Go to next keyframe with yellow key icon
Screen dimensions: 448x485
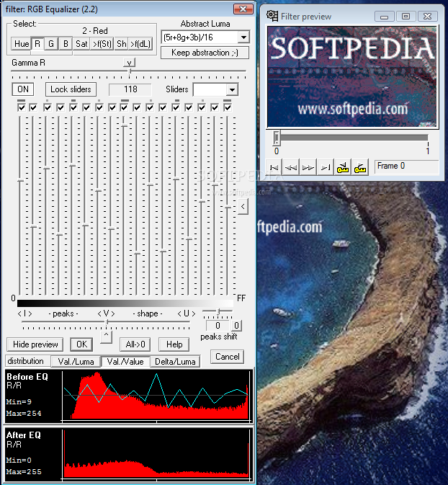[x=360, y=167]
